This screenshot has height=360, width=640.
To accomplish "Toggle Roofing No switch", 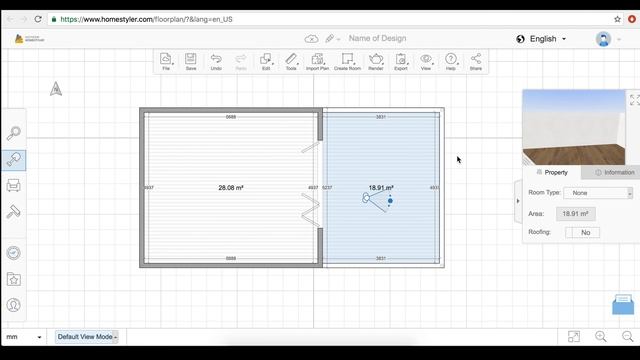I will 582,232.
